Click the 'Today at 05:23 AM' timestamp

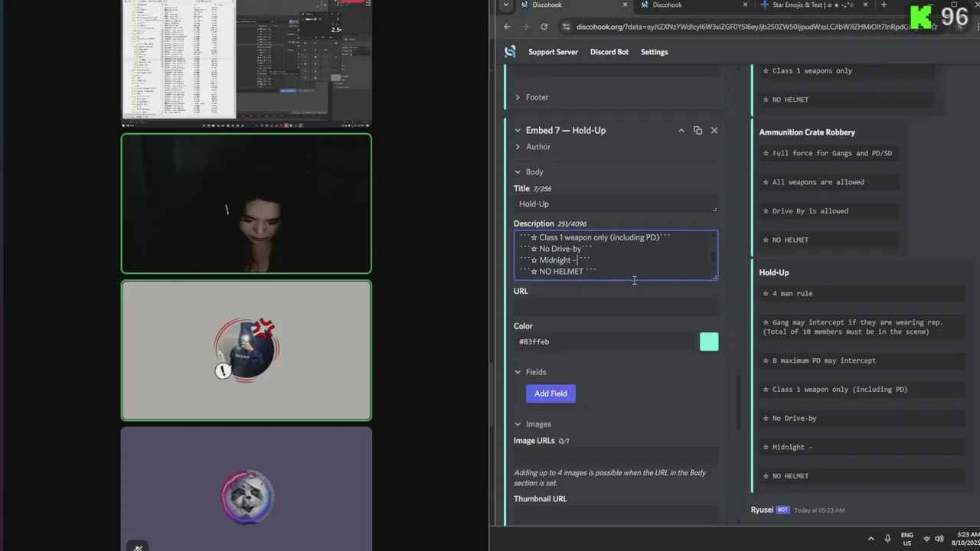(x=819, y=510)
